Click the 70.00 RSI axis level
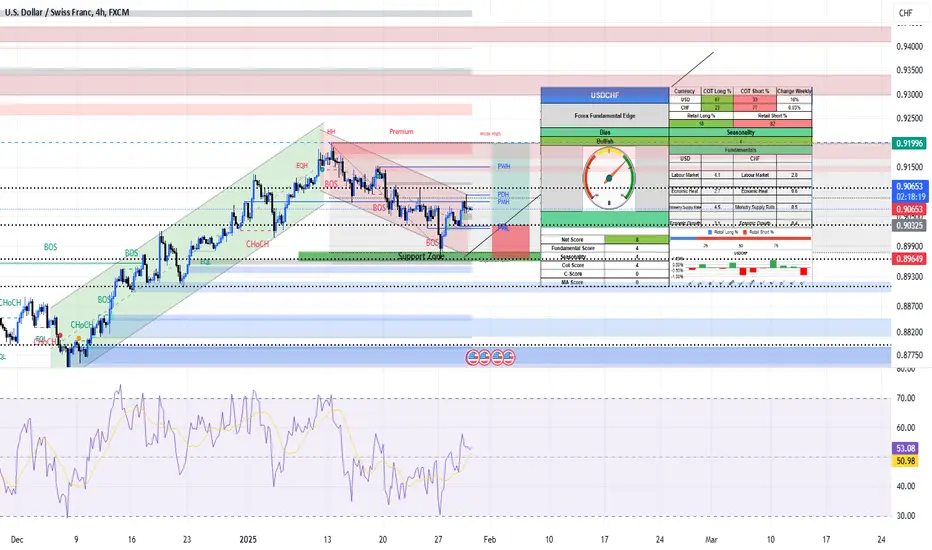The height and width of the screenshot is (550, 932). (x=906, y=398)
